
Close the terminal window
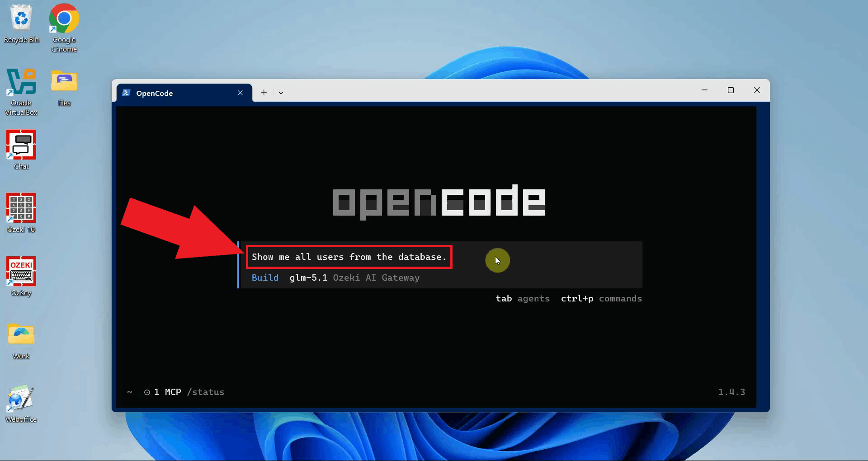757,90
